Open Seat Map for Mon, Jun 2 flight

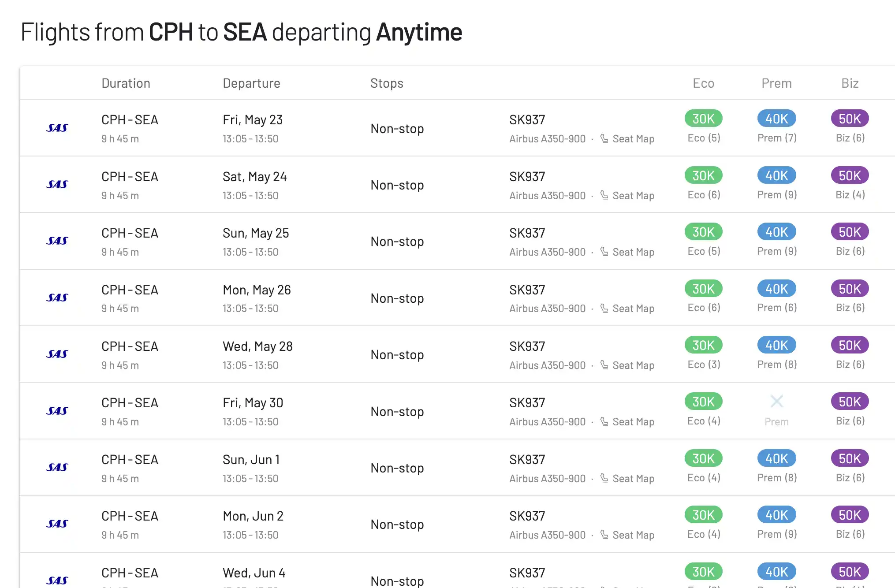click(627, 535)
